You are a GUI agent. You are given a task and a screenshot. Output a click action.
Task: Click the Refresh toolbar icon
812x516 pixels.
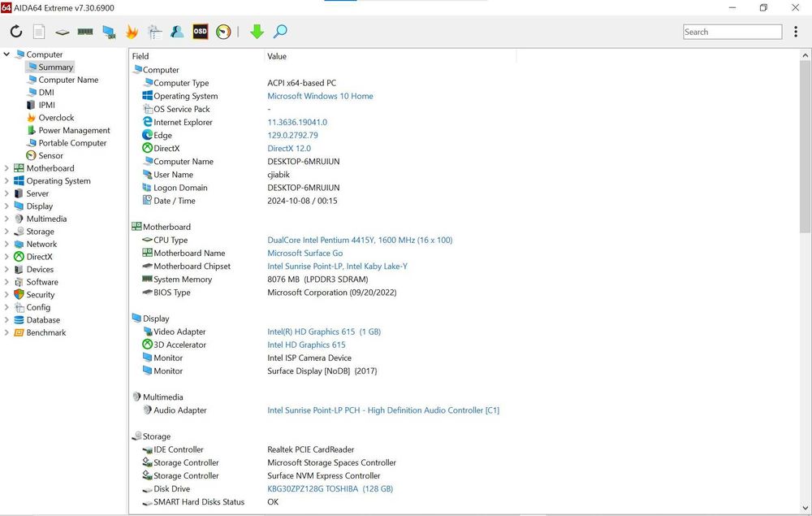tap(16, 32)
